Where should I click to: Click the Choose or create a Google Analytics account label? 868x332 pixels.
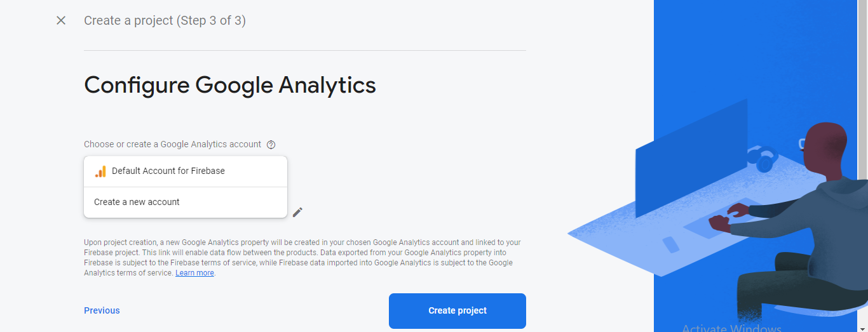click(x=172, y=144)
